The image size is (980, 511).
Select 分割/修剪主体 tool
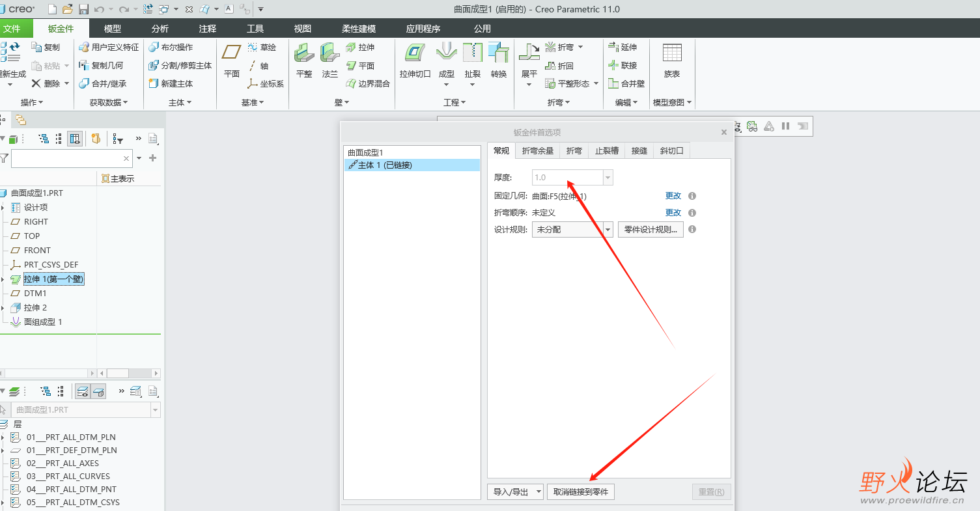tap(180, 65)
